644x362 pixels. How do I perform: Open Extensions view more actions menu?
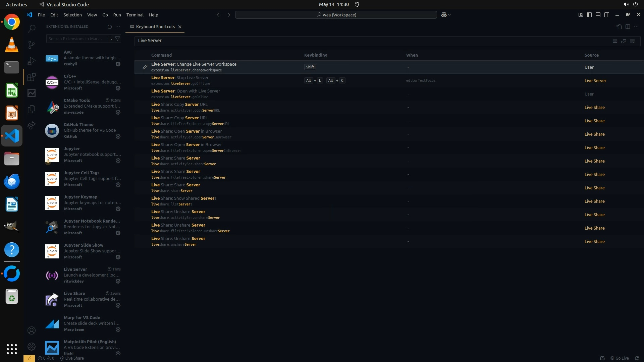pos(118,27)
